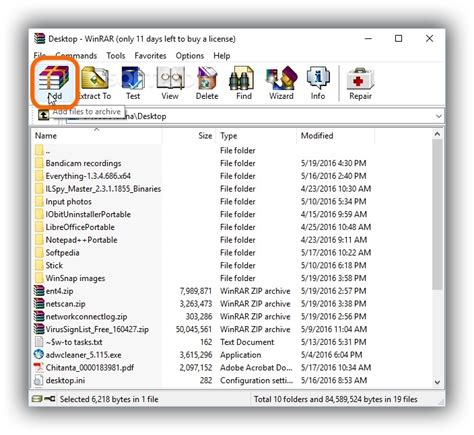This screenshot has height=435, width=474.
Task: Launch the Wizard tool
Action: click(x=281, y=78)
